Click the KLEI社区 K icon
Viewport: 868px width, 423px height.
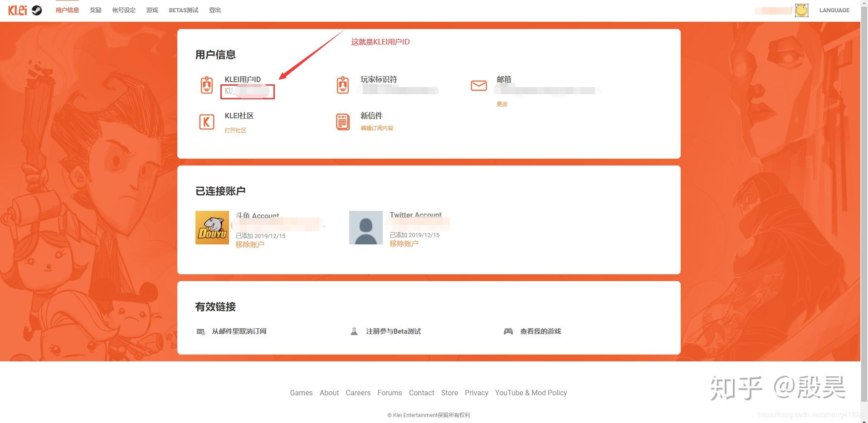207,122
